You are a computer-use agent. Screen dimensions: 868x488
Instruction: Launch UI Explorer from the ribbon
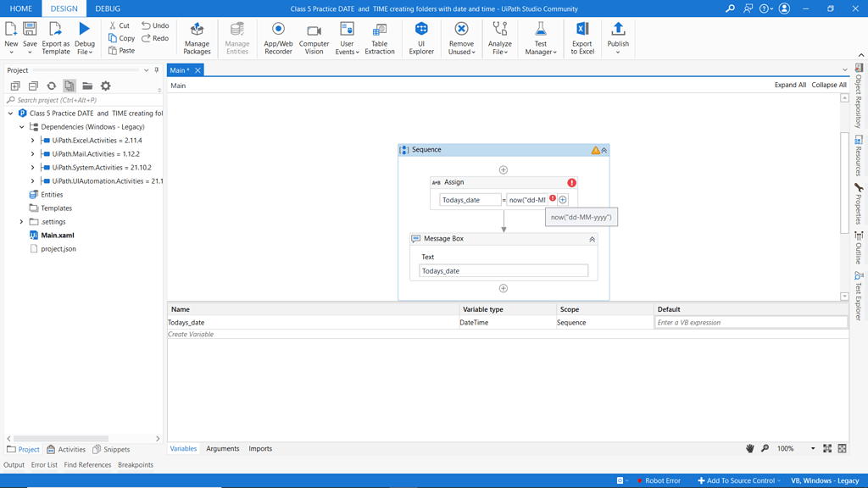point(421,38)
